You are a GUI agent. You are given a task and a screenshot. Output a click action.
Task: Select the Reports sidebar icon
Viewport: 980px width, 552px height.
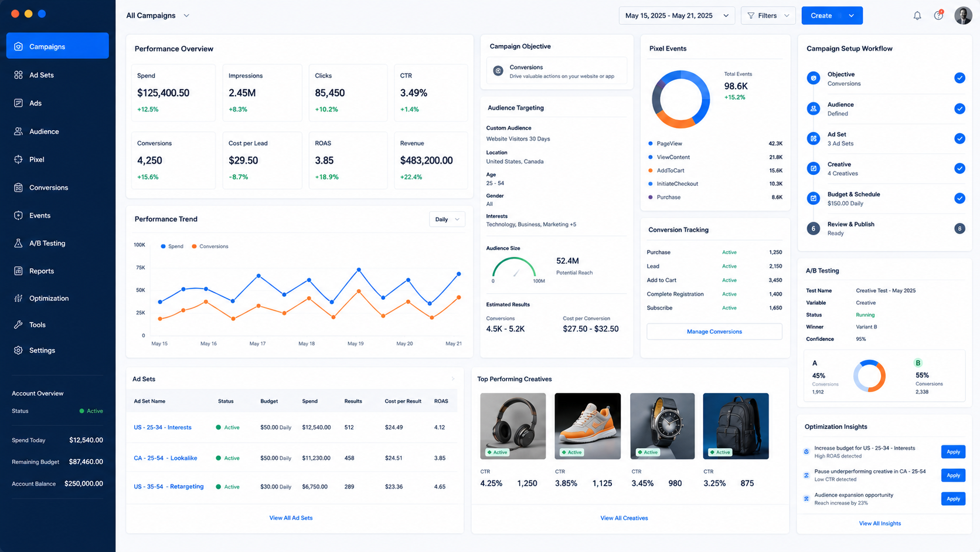pyautogui.click(x=18, y=271)
